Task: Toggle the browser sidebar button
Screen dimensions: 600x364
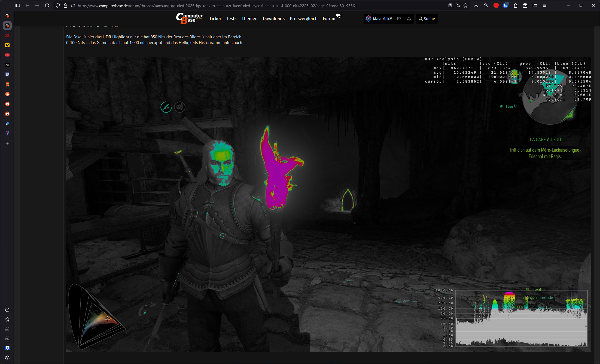Action: tap(18, 5)
